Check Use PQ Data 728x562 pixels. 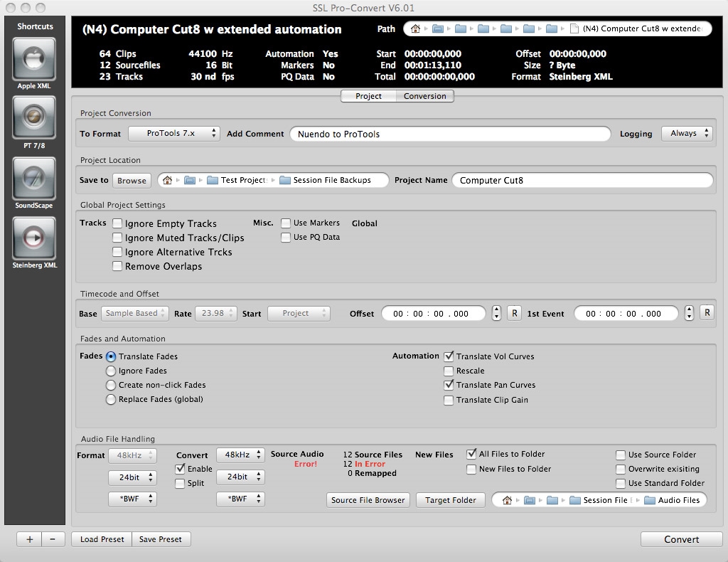pyautogui.click(x=286, y=238)
